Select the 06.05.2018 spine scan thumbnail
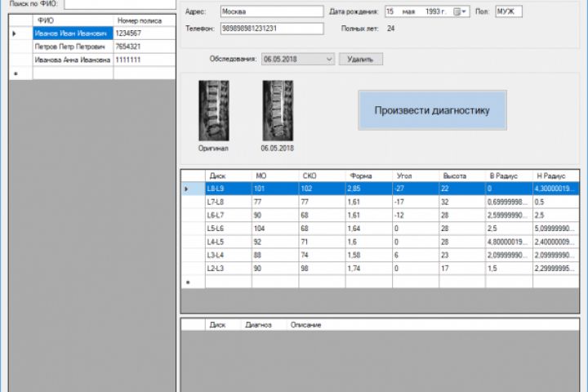The width and height of the screenshot is (588, 392). pyautogui.click(x=278, y=111)
